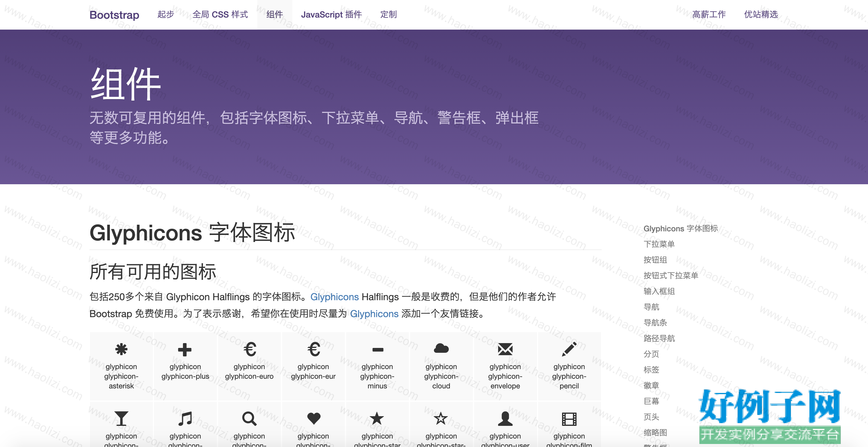Click the envelope glyphicon
The image size is (868, 447).
pos(505,349)
